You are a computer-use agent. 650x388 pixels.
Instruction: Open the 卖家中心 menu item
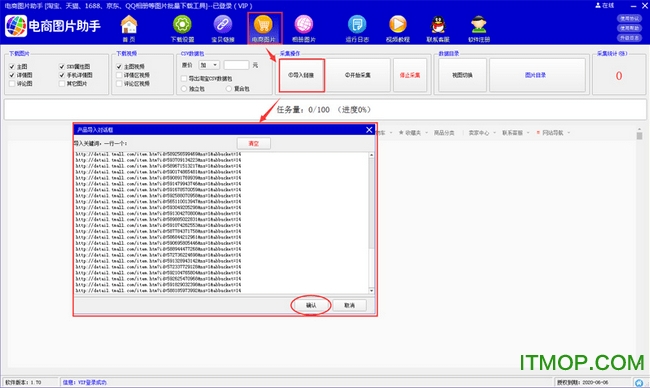point(479,133)
